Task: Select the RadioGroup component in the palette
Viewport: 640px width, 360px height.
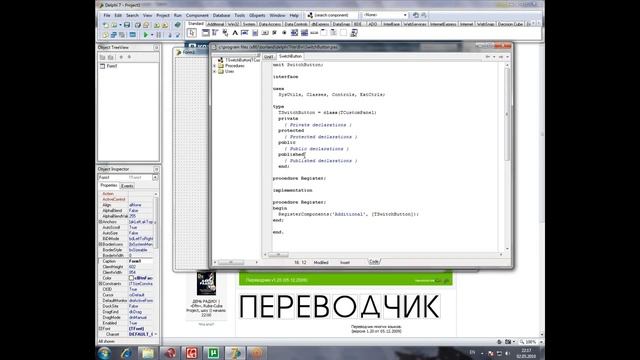Action: [x=333, y=33]
